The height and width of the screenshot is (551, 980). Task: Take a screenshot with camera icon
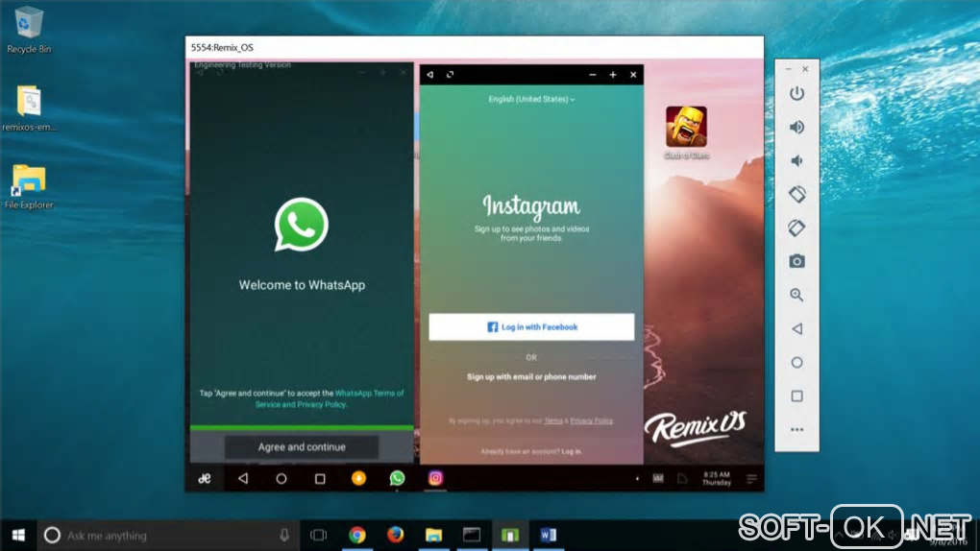[796, 261]
